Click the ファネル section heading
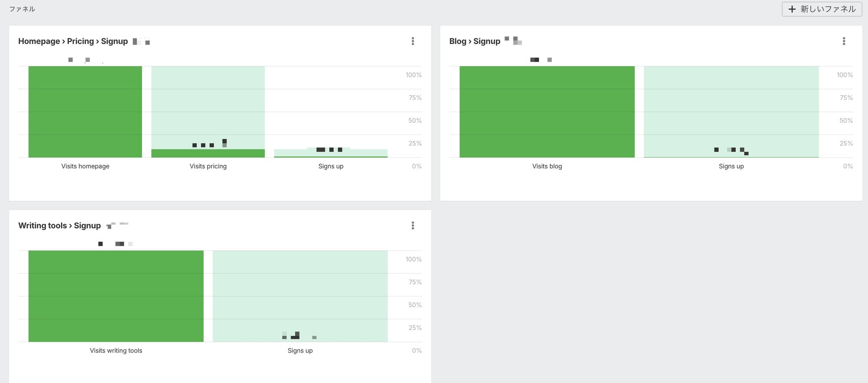Screen dimensions: 868x383 tap(22, 9)
